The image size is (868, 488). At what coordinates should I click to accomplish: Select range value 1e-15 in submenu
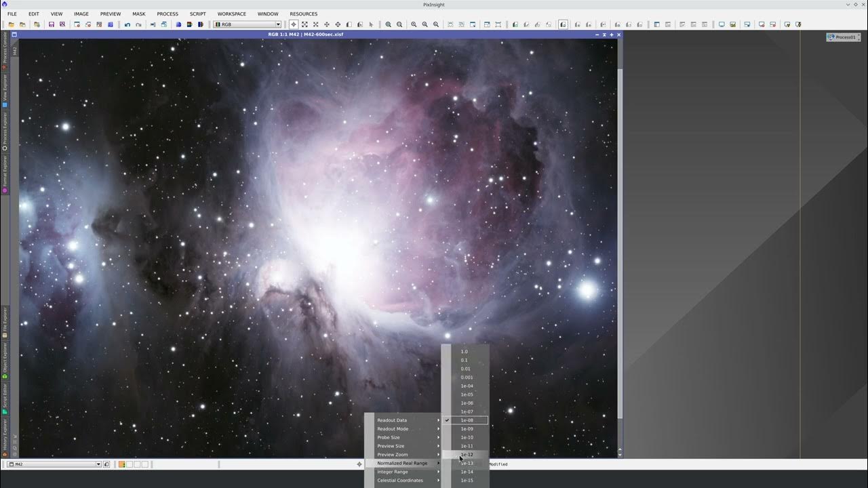click(465, 480)
